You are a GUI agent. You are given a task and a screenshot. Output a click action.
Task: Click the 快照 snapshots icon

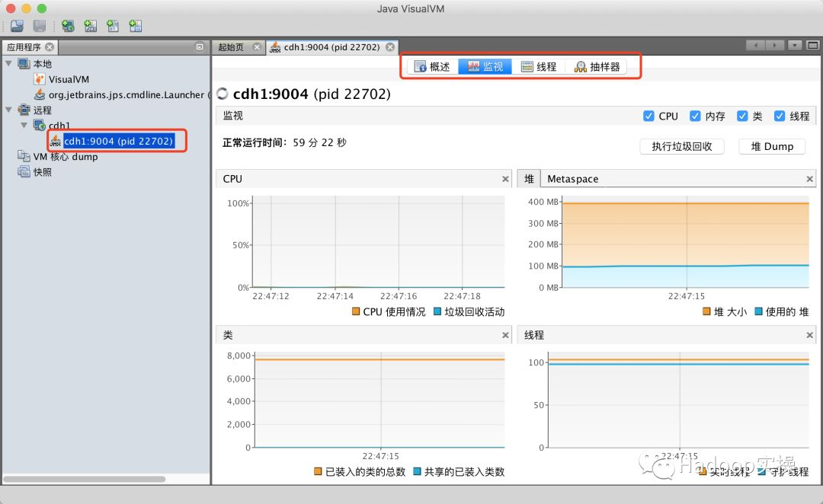point(24,171)
